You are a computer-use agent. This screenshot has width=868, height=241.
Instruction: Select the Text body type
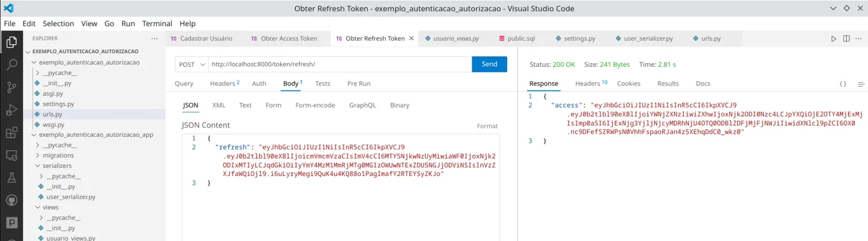(x=246, y=105)
